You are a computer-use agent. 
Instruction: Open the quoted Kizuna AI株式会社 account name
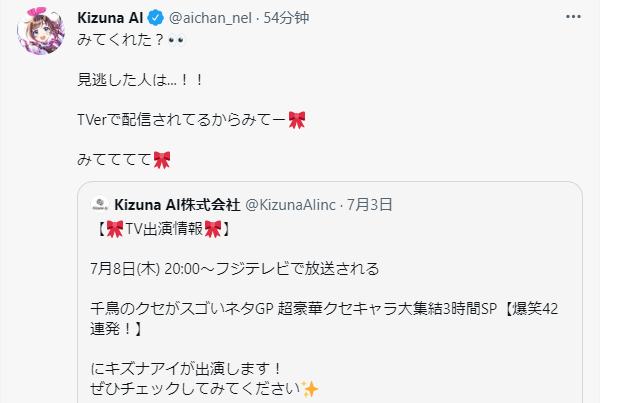(177, 205)
